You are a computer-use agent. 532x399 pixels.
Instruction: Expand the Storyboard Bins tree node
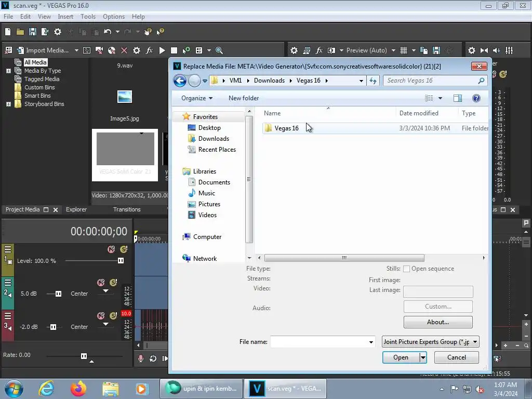pyautogui.click(x=8, y=104)
